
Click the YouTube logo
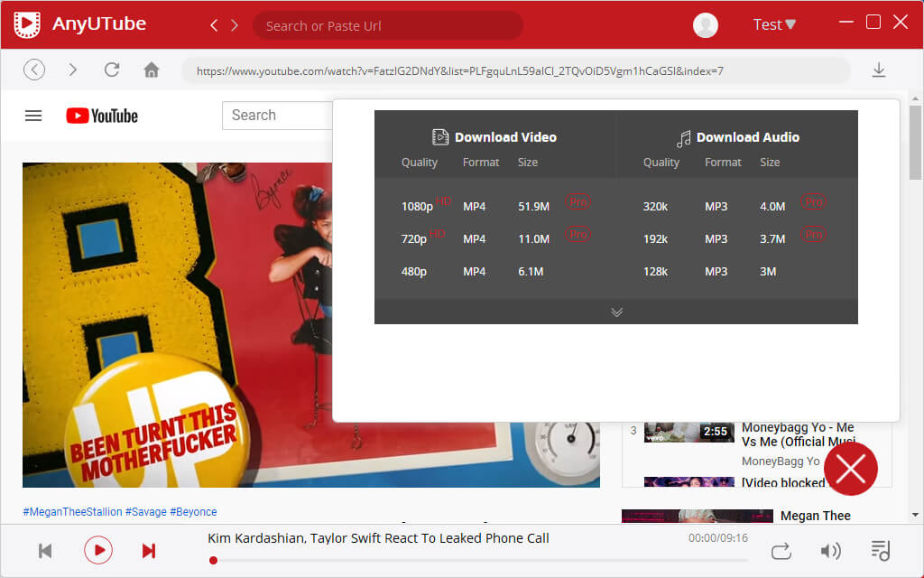(x=102, y=116)
